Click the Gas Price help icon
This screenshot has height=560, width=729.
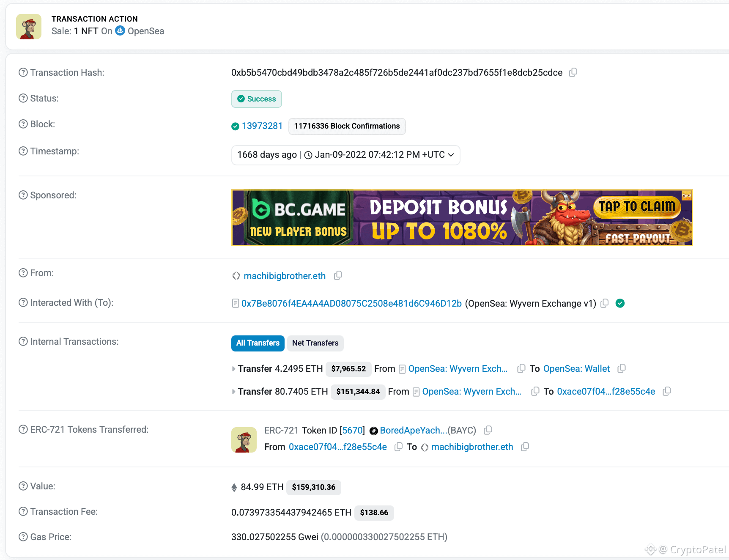point(23,537)
